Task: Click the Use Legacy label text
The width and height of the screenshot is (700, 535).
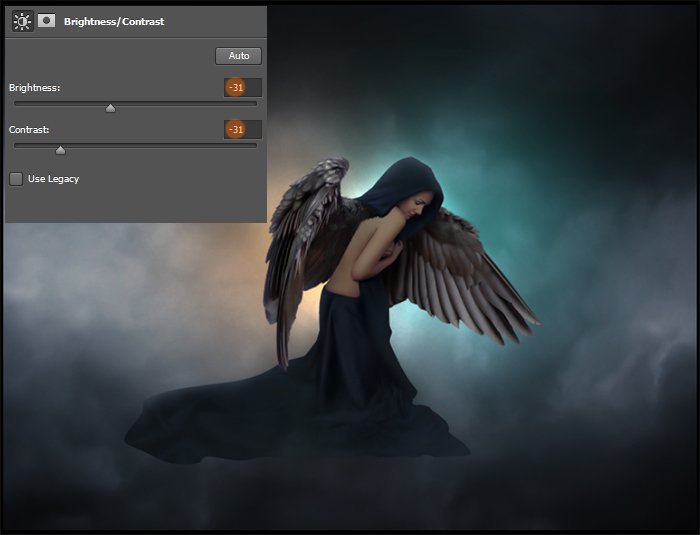Action: (53, 179)
